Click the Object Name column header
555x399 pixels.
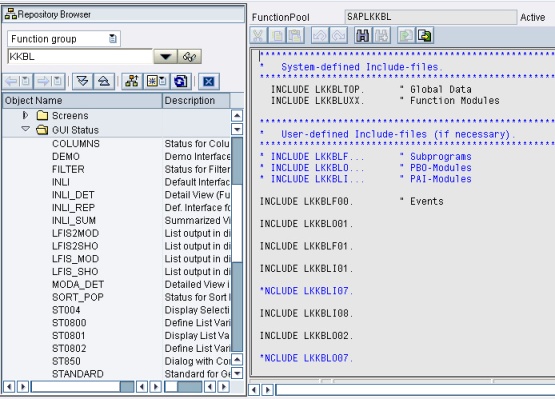[82, 101]
